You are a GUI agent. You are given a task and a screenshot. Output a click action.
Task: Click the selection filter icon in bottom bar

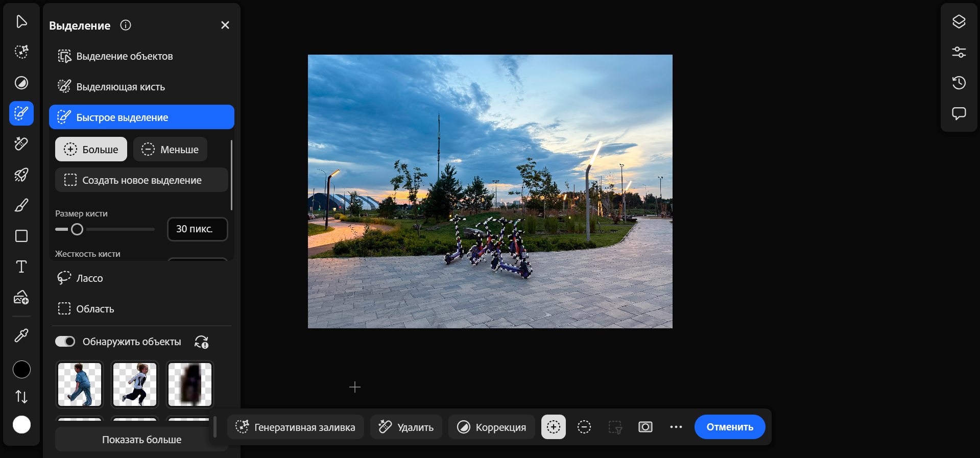coord(615,427)
